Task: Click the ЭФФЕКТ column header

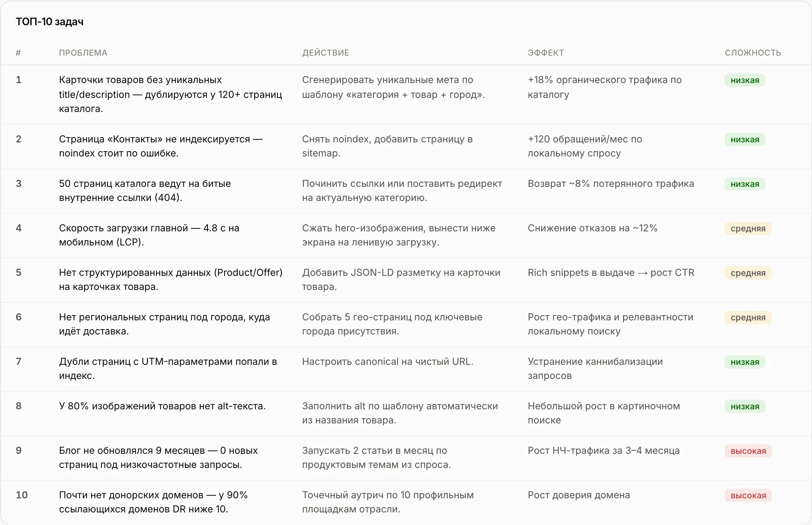Action: (546, 53)
